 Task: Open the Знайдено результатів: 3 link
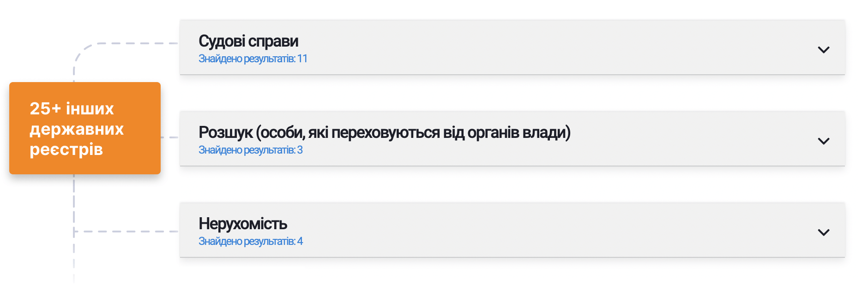[250, 150]
